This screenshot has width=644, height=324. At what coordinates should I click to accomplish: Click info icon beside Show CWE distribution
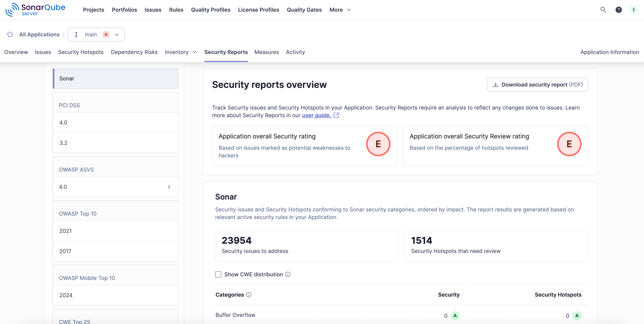pyautogui.click(x=288, y=275)
